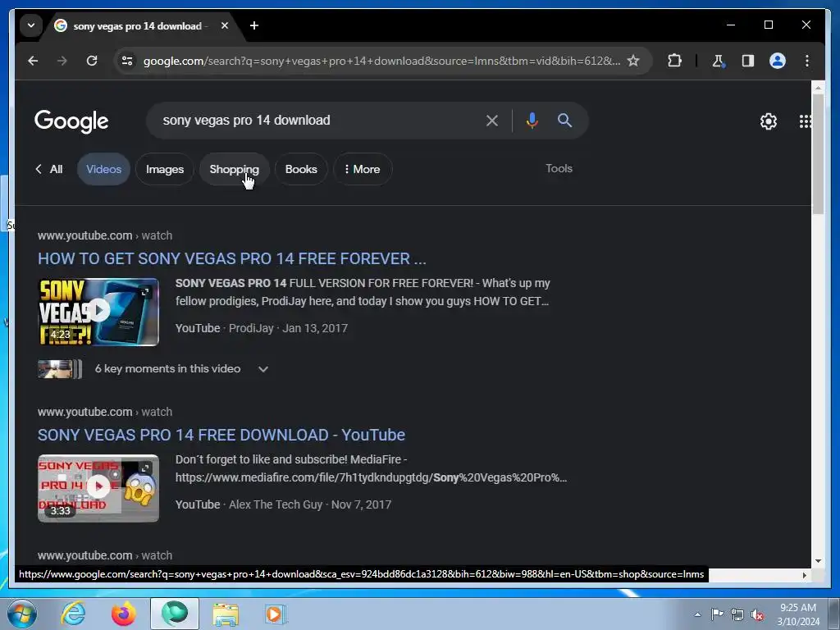Start voice search with microphone

pos(532,121)
